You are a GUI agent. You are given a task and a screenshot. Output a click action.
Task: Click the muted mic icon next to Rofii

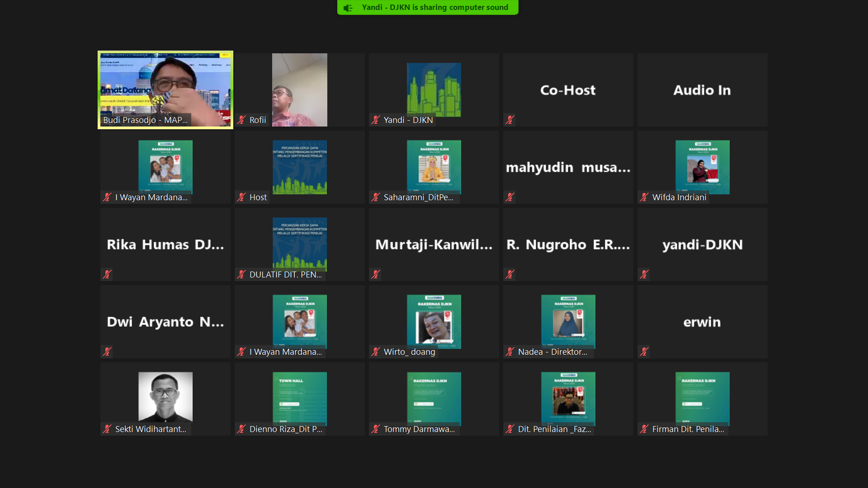(241, 120)
